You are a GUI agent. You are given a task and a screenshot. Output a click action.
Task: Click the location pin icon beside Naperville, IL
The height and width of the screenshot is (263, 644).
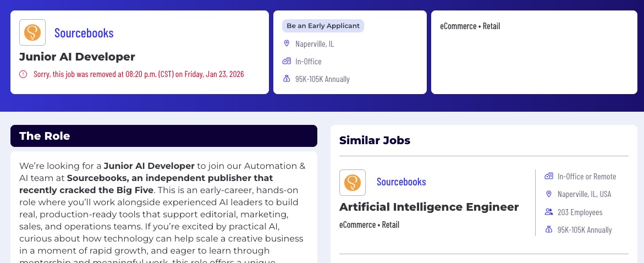pos(286,43)
